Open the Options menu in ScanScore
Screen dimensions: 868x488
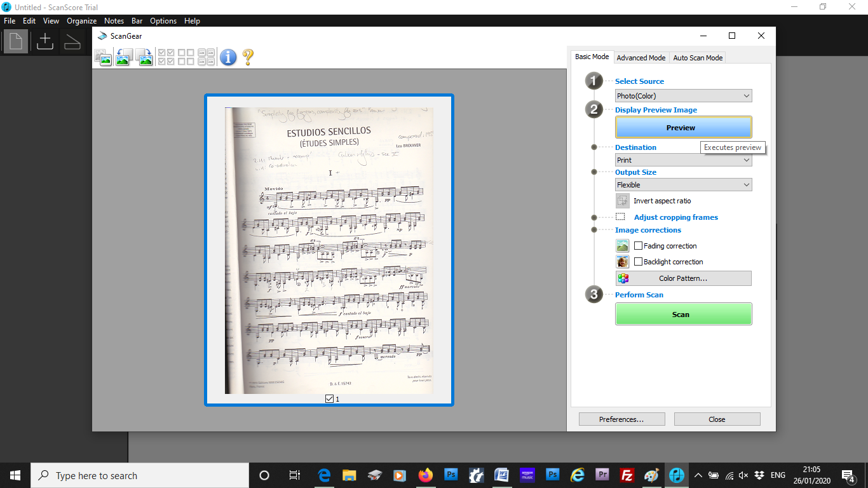(163, 21)
